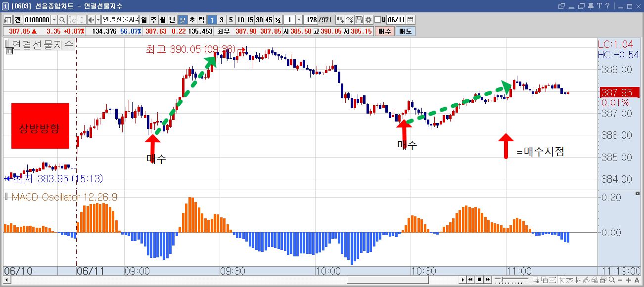The image size is (644, 287).
Task: Click the plus zoom-in icon at bottom
Action: 628,280
